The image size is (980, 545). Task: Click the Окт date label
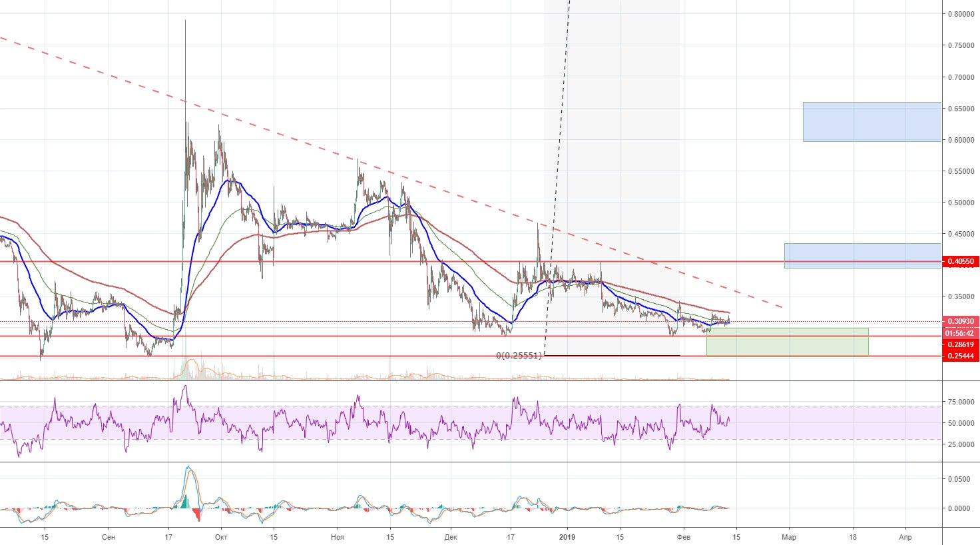click(x=221, y=537)
